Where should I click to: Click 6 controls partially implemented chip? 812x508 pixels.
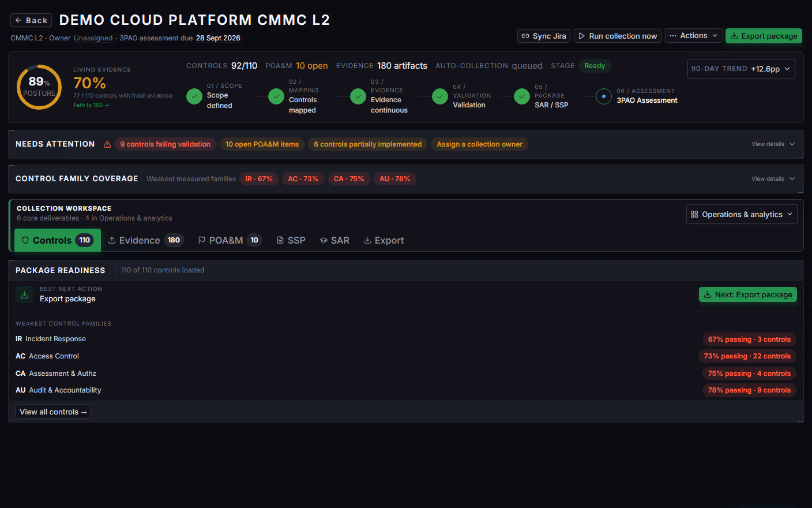(x=367, y=144)
